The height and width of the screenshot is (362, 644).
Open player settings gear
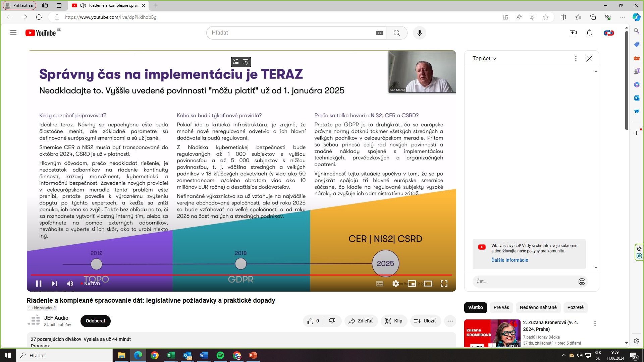coord(396,284)
